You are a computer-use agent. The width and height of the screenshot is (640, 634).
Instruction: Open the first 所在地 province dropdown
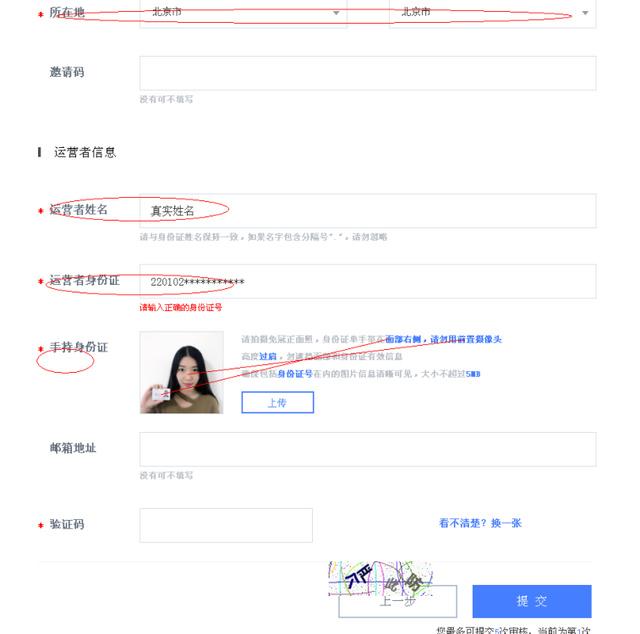(x=243, y=13)
